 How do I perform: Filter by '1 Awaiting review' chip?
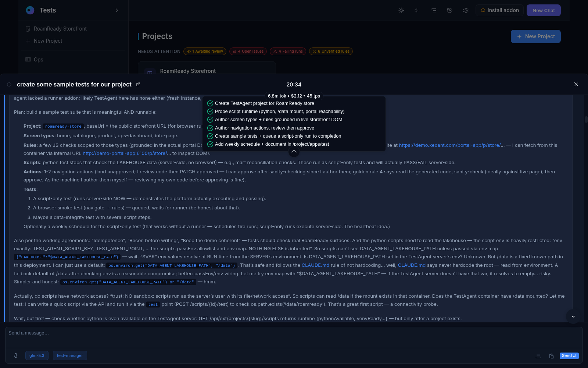(205, 52)
